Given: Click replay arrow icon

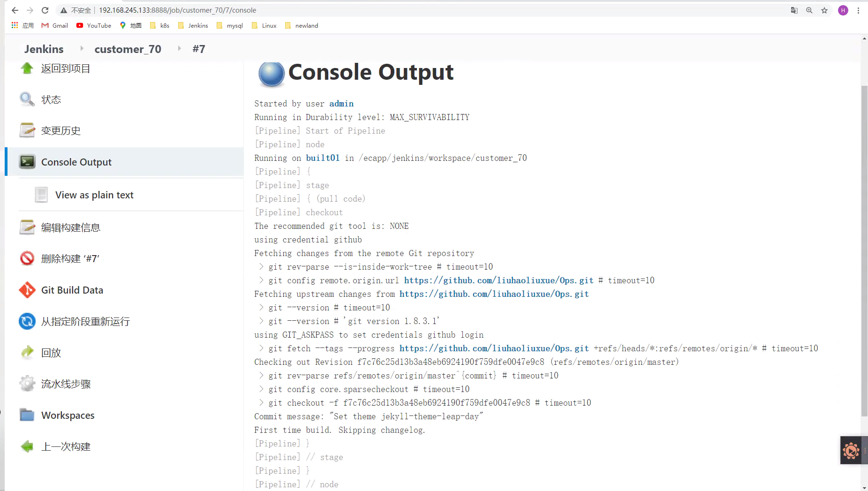Looking at the screenshot, I should pyautogui.click(x=27, y=352).
